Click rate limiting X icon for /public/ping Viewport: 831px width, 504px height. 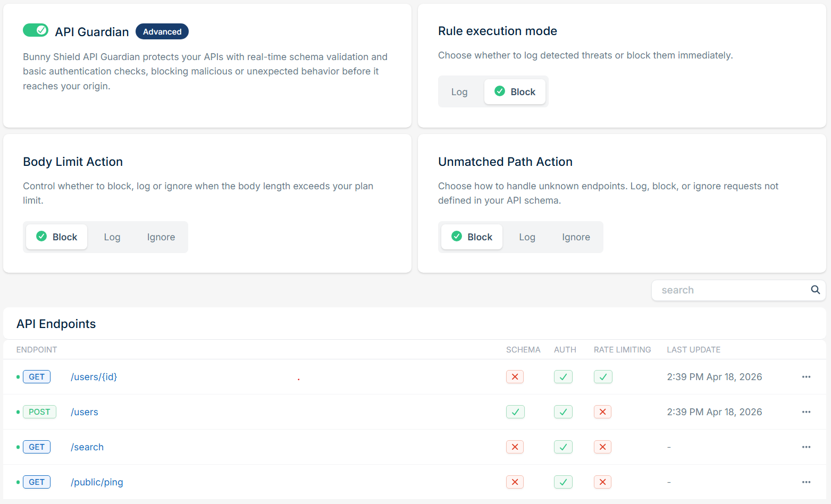click(602, 482)
